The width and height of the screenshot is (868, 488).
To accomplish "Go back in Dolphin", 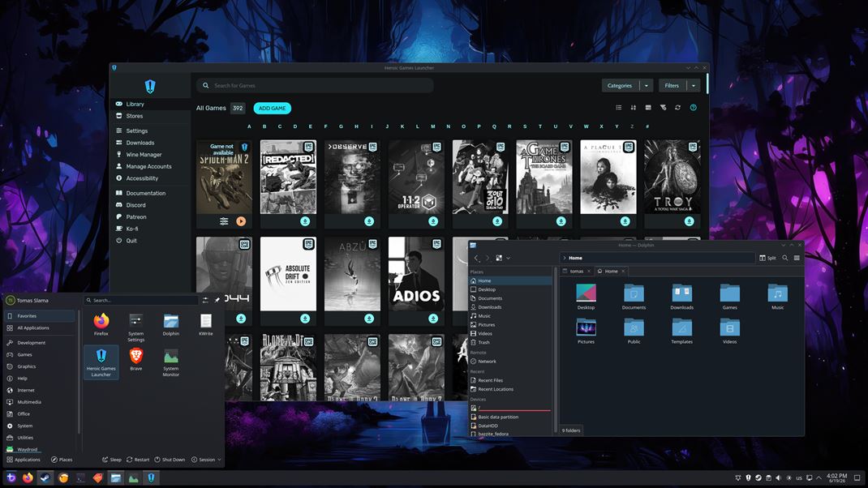I will pyautogui.click(x=477, y=258).
